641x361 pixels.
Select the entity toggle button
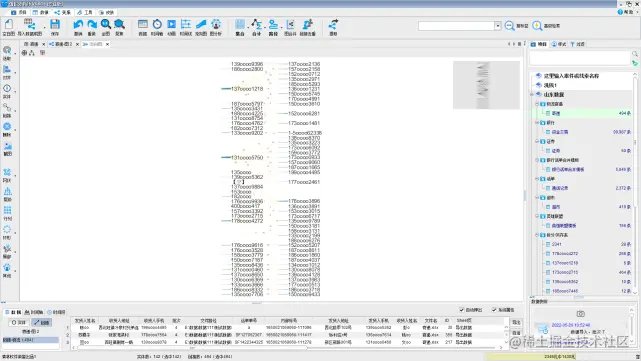[x=19, y=323]
